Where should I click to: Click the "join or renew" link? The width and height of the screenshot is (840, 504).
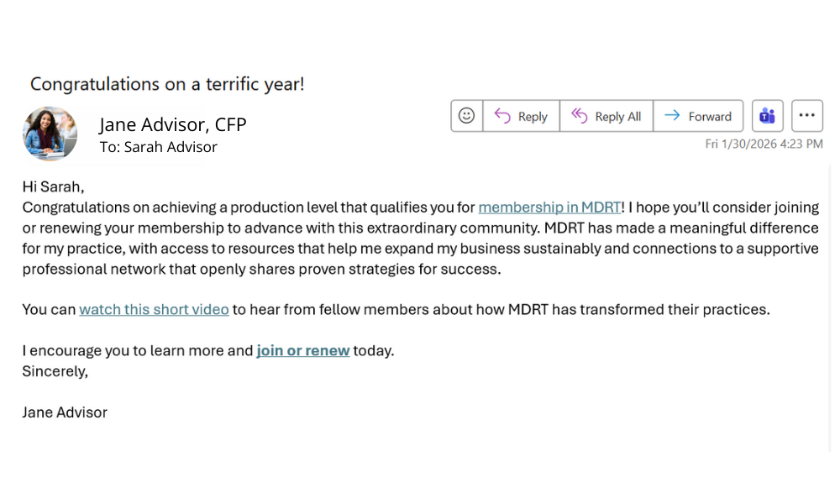pyautogui.click(x=302, y=351)
